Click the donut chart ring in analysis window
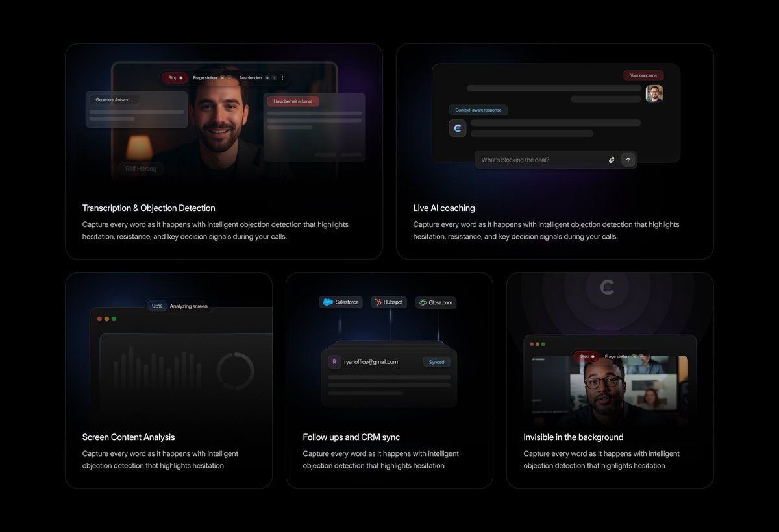The image size is (779, 532). tap(236, 371)
